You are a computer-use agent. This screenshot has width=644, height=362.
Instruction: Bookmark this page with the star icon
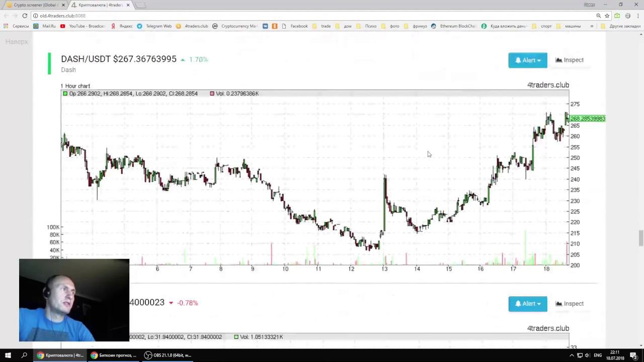[607, 16]
